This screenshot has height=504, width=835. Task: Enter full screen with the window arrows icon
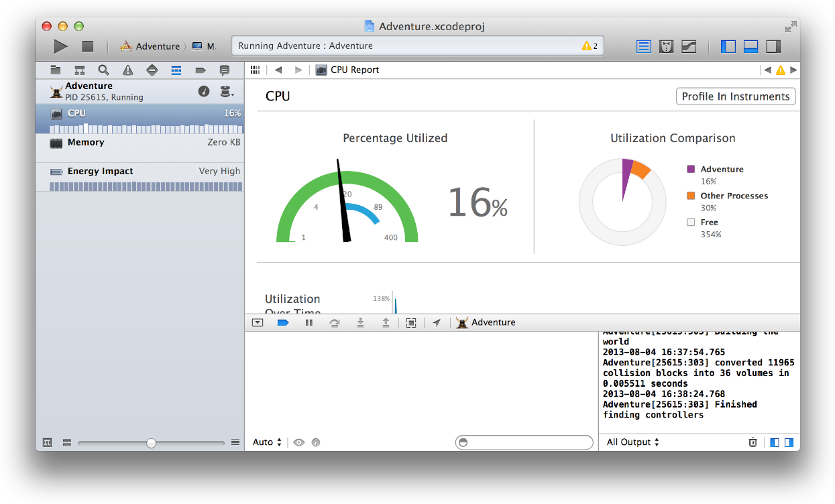point(791,27)
